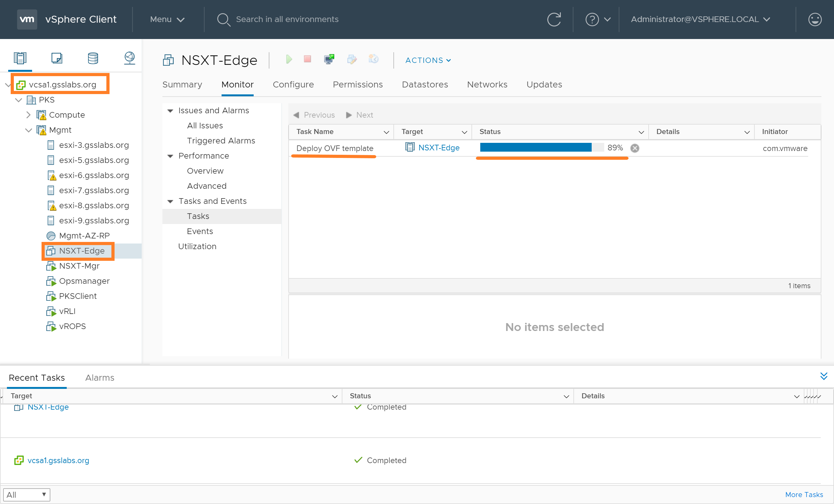The image size is (834, 504).
Task: Open the All filter combo box
Action: (x=26, y=495)
